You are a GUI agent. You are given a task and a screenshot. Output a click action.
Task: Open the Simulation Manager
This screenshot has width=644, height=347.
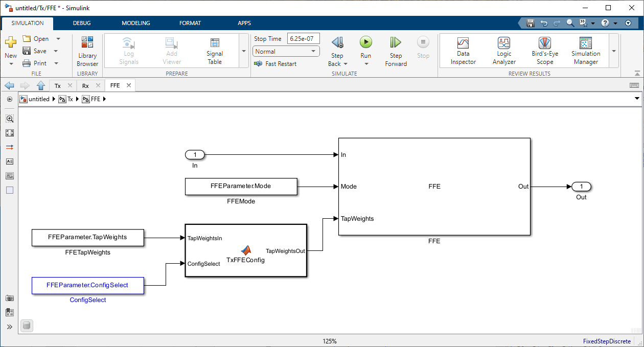pyautogui.click(x=586, y=51)
